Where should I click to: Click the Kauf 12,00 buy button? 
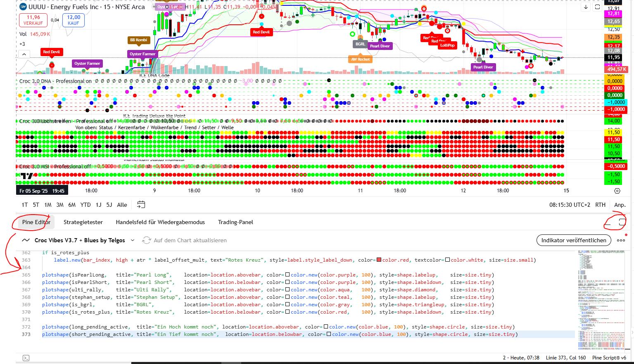[74, 20]
